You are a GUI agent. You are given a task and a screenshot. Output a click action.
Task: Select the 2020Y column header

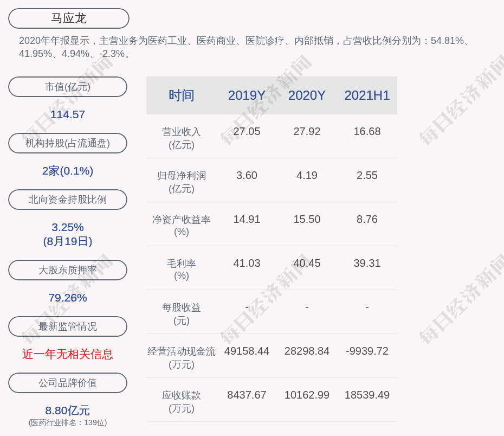coord(307,95)
